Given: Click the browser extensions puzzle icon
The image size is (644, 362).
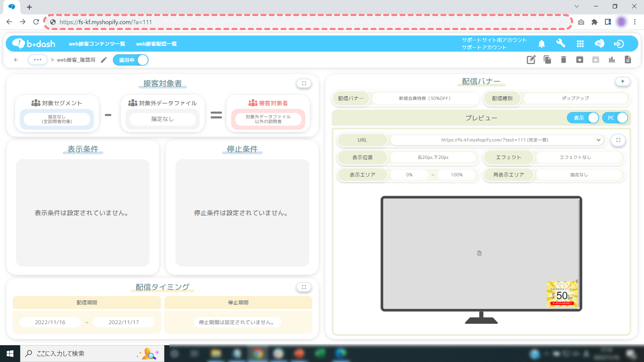Looking at the screenshot, I should point(595,22).
